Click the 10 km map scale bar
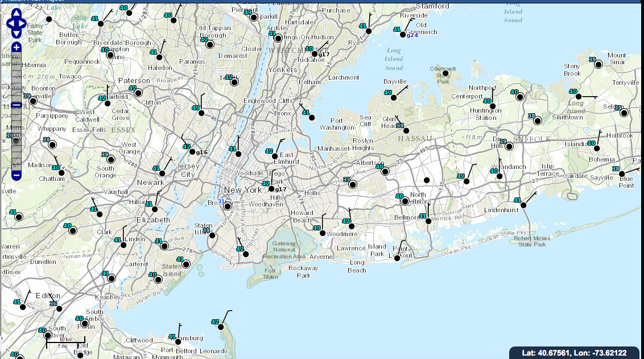The height and width of the screenshot is (359, 644). [x=66, y=341]
